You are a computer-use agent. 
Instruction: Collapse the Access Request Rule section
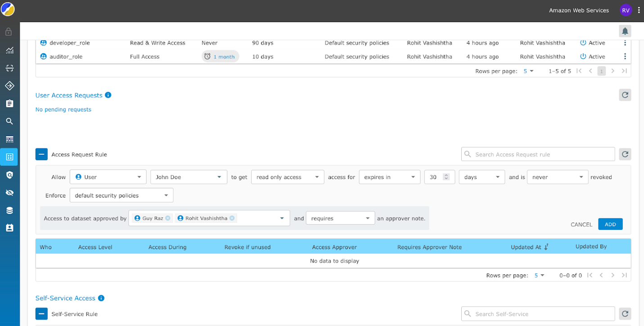point(41,154)
